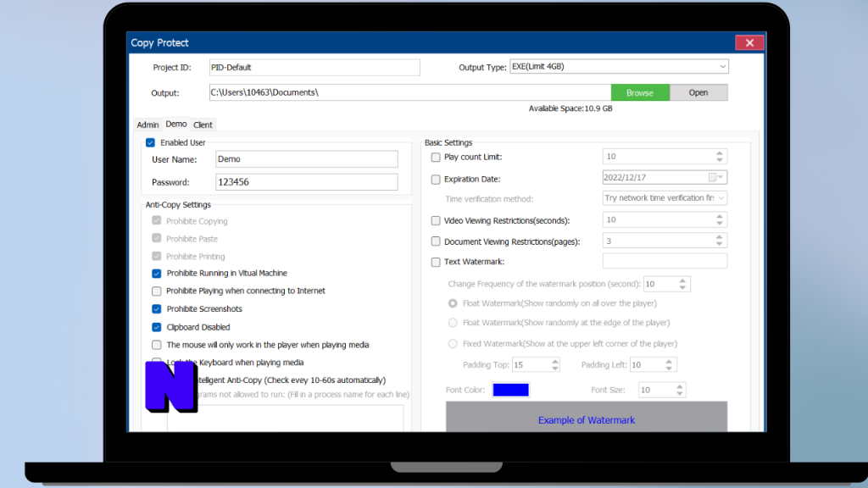Open the Expiration Date calendar picker
This screenshot has height=488, width=868.
[x=716, y=177]
